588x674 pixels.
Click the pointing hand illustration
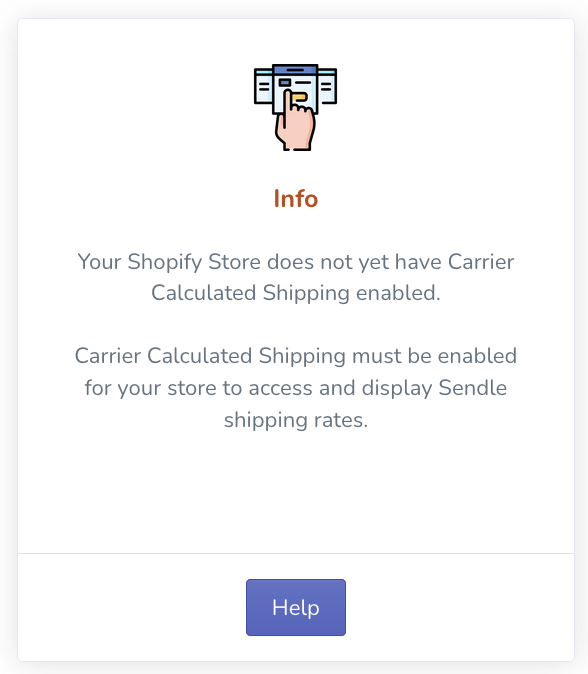pyautogui.click(x=295, y=121)
